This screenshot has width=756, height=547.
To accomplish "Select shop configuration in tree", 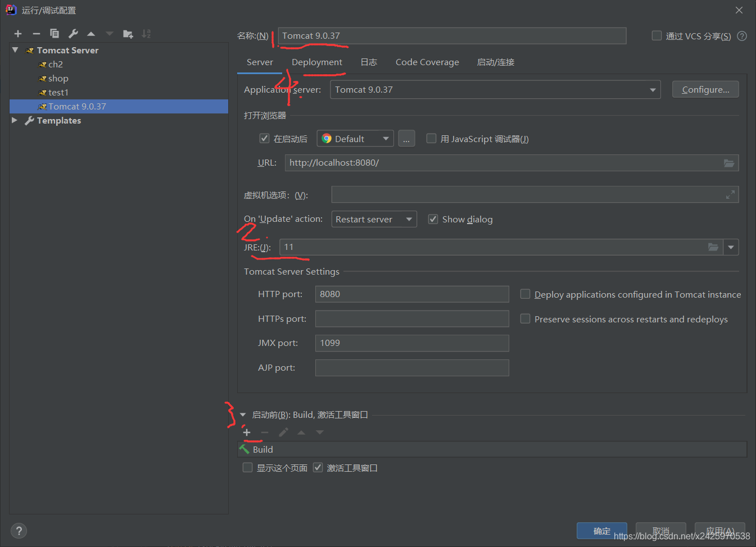I will point(58,78).
